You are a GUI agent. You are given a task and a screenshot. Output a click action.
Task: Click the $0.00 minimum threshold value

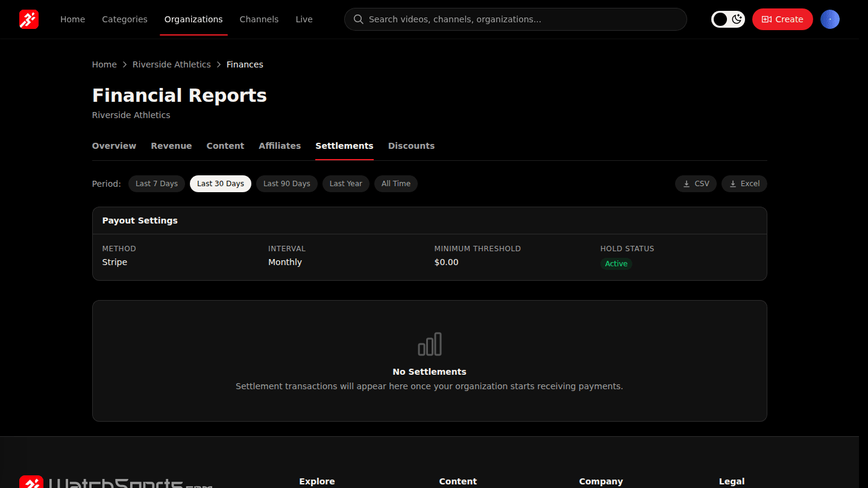[x=447, y=262]
